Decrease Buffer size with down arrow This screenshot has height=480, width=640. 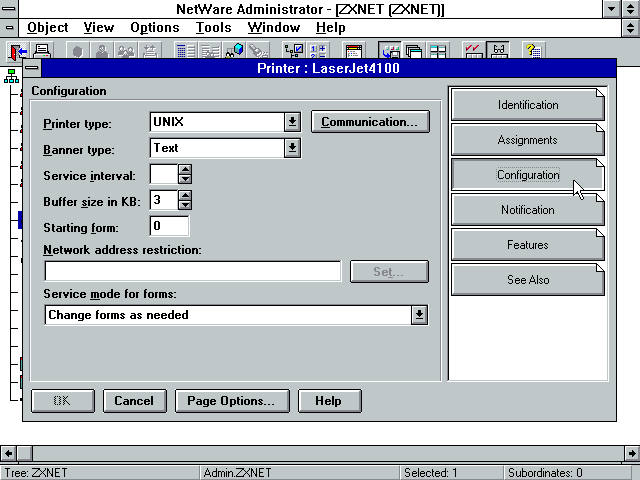pyautogui.click(x=185, y=204)
